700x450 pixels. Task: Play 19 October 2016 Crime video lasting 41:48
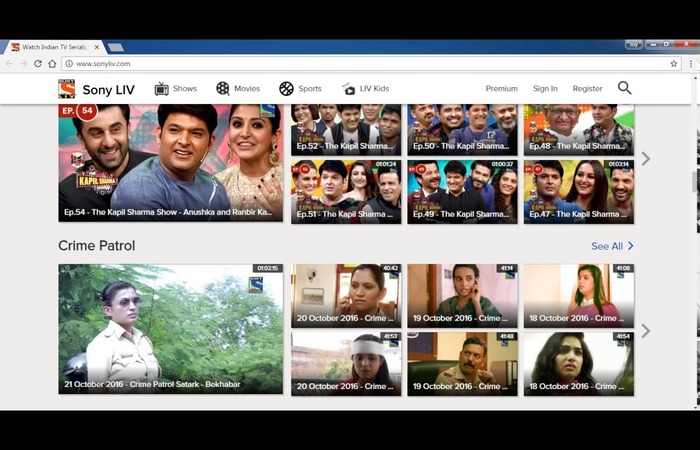[462, 364]
